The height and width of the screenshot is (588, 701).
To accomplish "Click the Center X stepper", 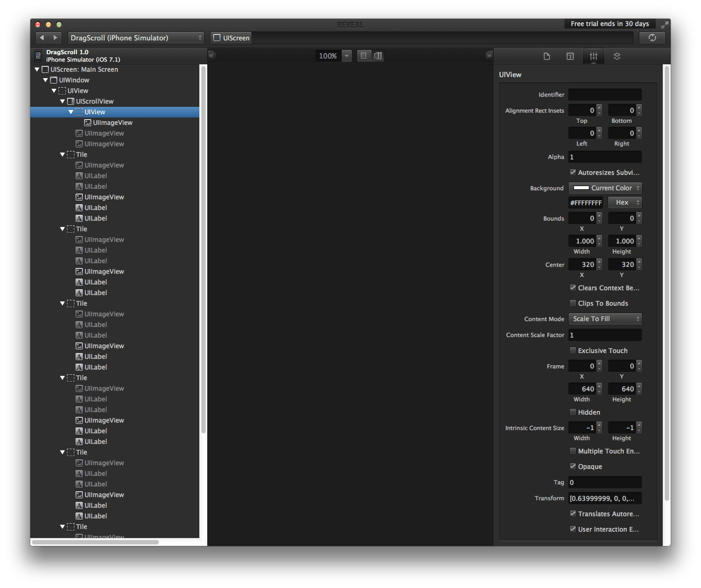I will click(x=599, y=264).
